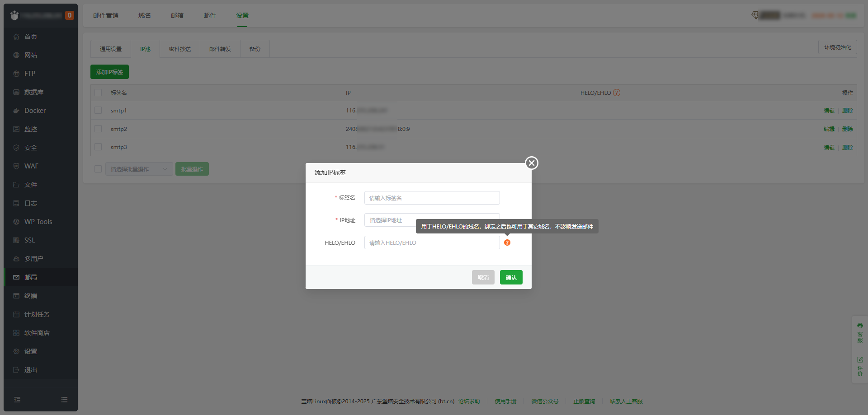The height and width of the screenshot is (415, 868).
Task: Click the menu list icon at sidebar bottom right
Action: click(x=64, y=400)
